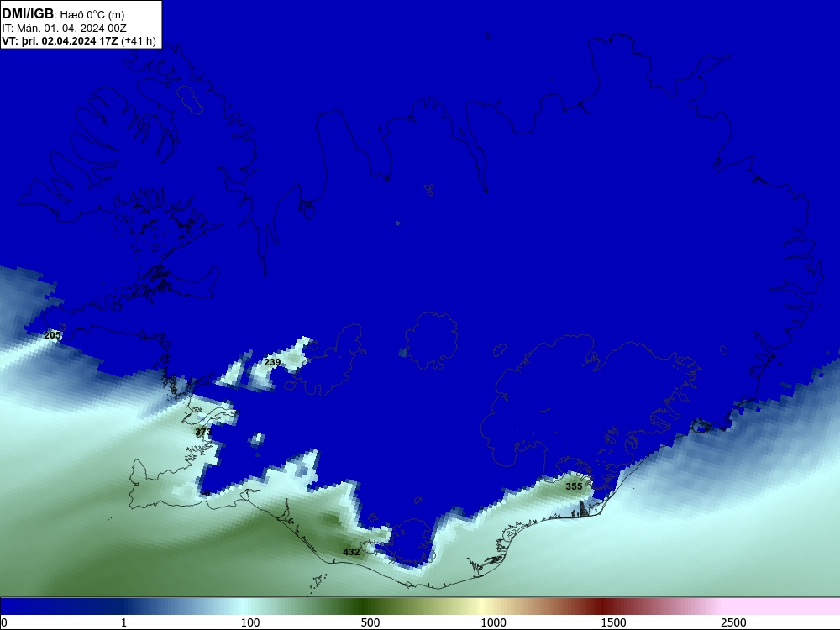Click the 'Hæð 0°C (m)' parameter label
Screen dimensions: 840x630
92,15
